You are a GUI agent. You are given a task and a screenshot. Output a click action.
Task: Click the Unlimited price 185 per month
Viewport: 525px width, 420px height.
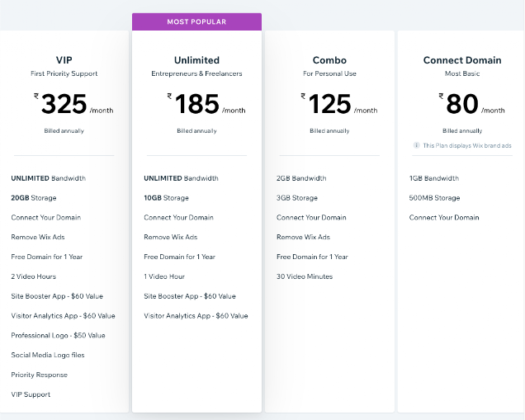coord(206,104)
